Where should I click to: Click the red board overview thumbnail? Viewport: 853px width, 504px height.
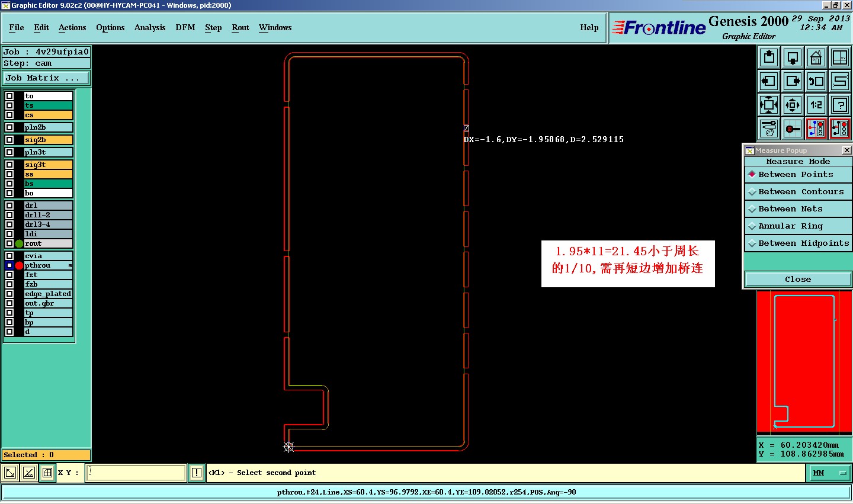click(x=804, y=364)
